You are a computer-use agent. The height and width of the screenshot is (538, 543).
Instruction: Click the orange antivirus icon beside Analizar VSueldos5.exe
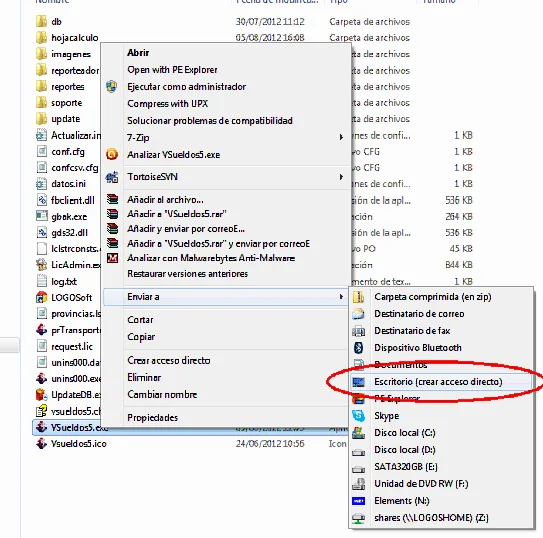click(112, 154)
